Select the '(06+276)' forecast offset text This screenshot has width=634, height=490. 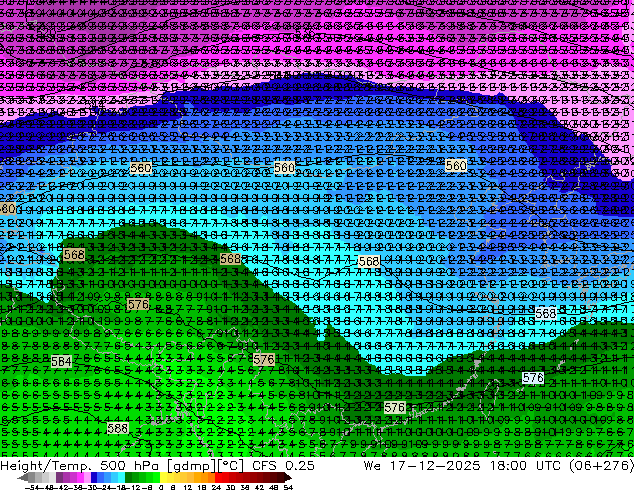pos(602,465)
